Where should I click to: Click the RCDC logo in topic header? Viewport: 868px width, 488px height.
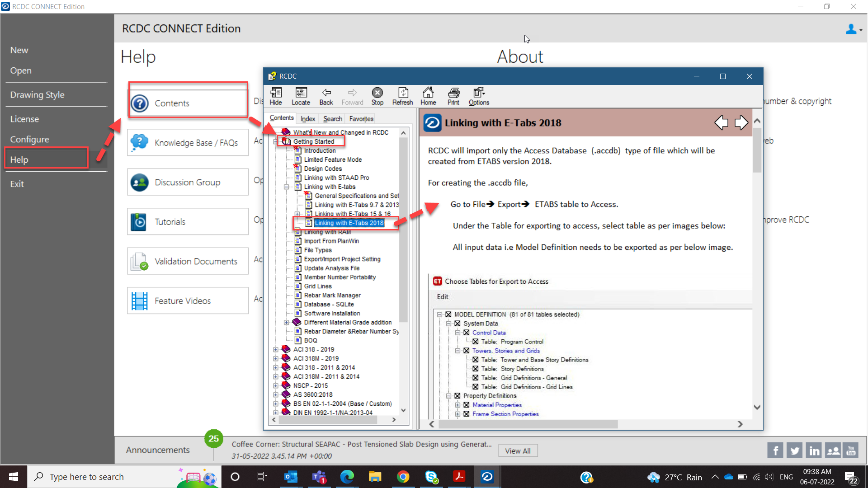(x=432, y=122)
